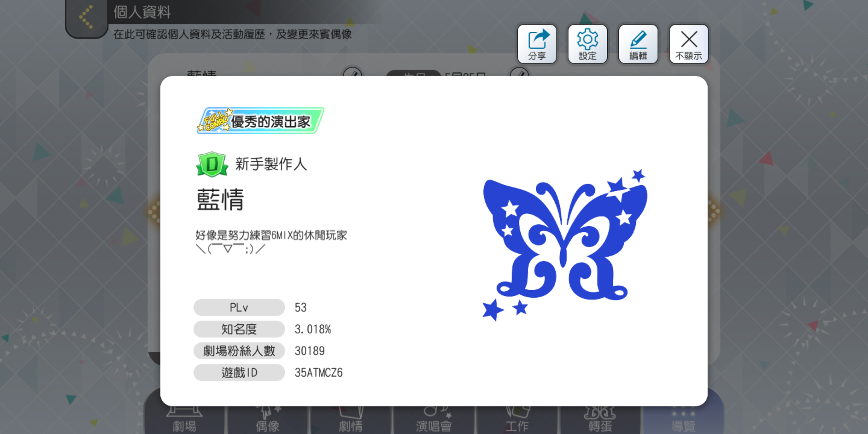Image resolution: width=868 pixels, height=434 pixels.
Task: Tap the share (分享) button
Action: coord(537,44)
